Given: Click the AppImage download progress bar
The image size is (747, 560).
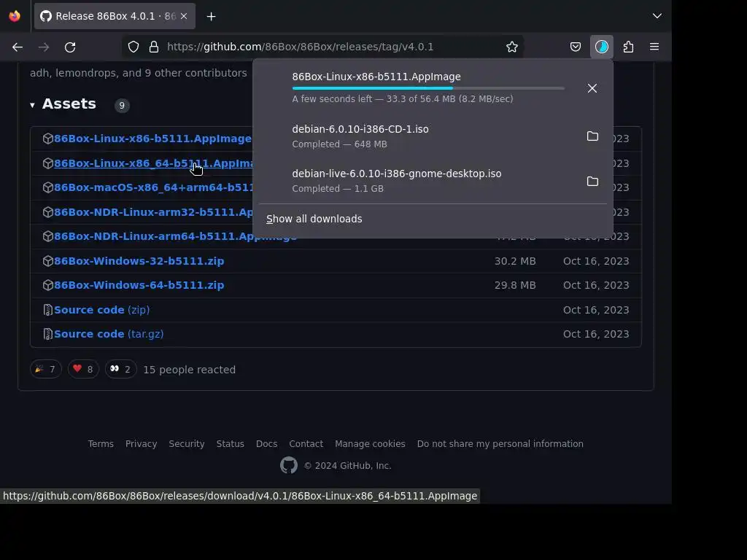Looking at the screenshot, I should point(428,88).
